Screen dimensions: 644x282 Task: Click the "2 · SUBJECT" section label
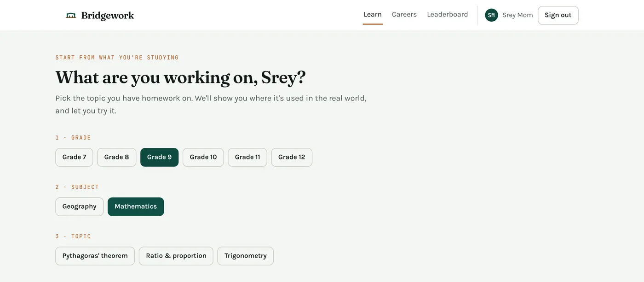point(77,187)
